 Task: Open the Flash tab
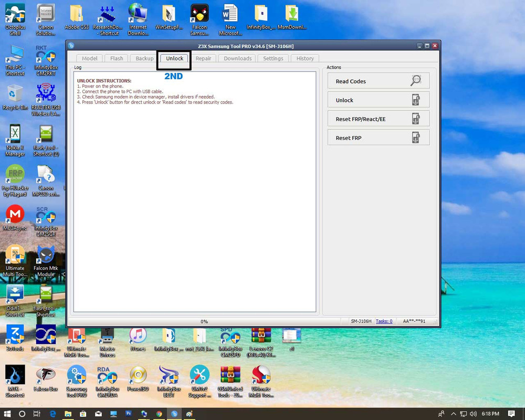tap(117, 58)
